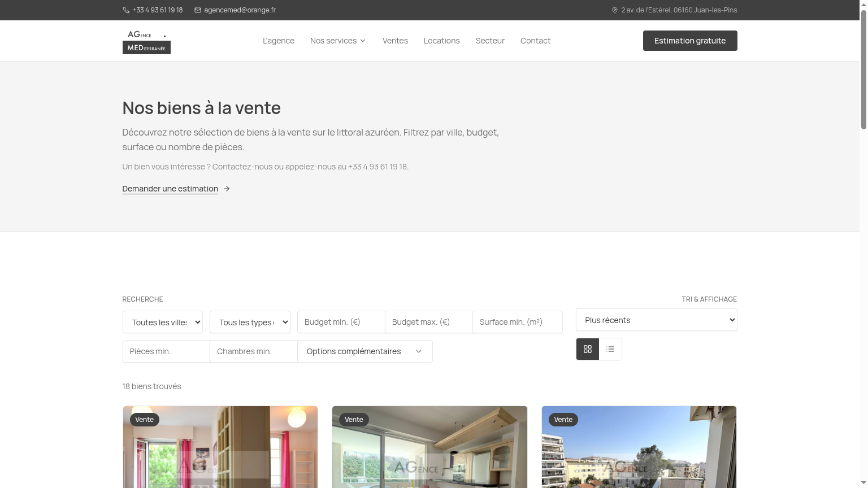Screen dimensions: 868x488
Task: Click the TRI & AFFICHAGE label
Action: 709,299
